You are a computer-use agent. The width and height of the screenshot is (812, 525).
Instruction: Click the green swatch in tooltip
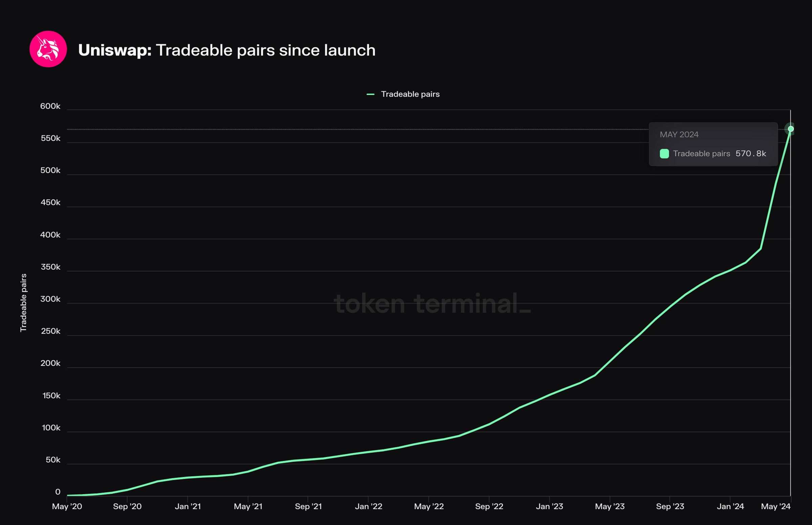tap(664, 154)
